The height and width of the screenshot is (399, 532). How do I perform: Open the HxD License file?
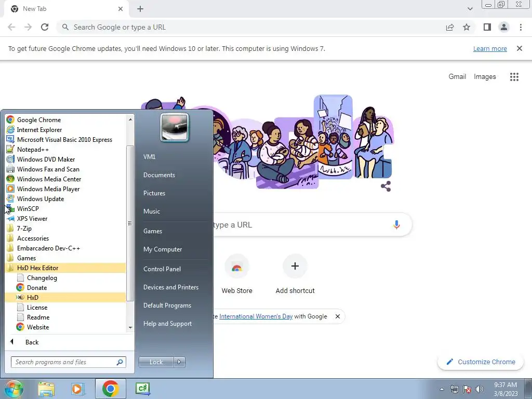pos(65,307)
